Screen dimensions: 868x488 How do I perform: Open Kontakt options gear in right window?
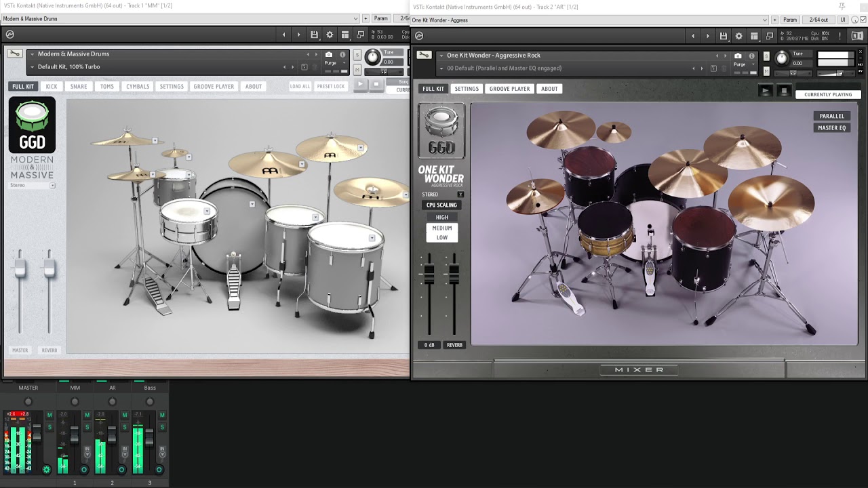coord(739,36)
